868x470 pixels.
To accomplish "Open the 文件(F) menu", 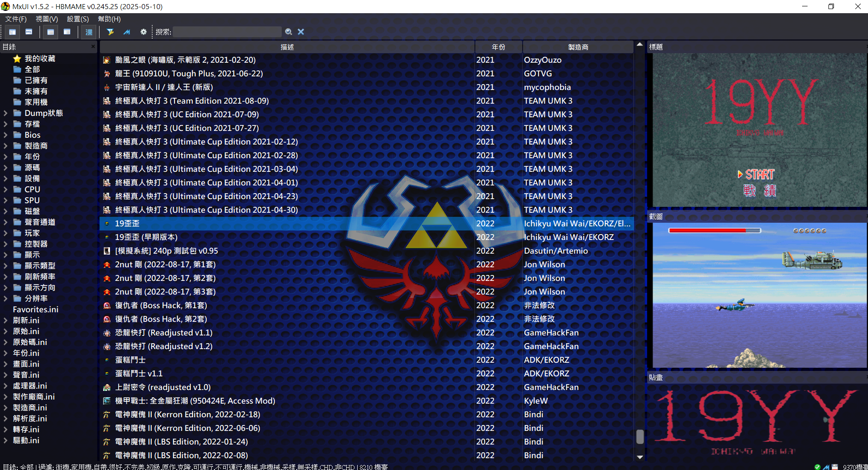I will click(16, 19).
